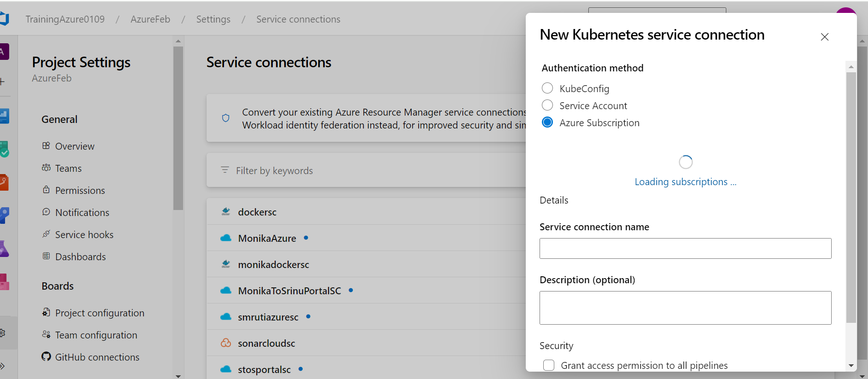Click the sidebar scrollbar down arrow
The width and height of the screenshot is (868, 379).
tap(178, 376)
